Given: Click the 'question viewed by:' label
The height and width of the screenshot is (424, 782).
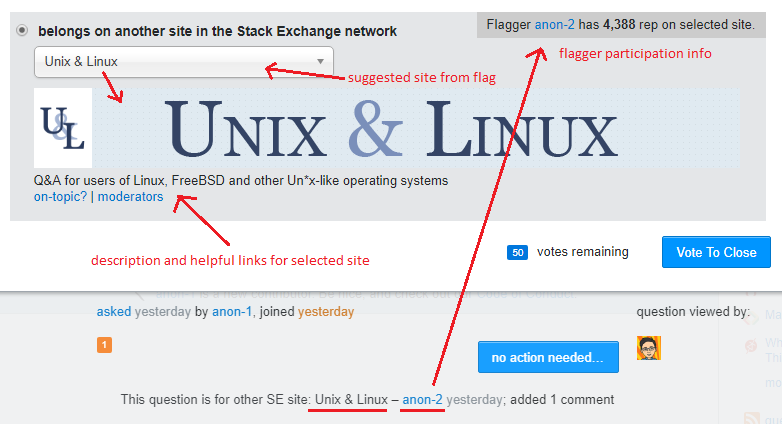Looking at the screenshot, I should tap(693, 312).
